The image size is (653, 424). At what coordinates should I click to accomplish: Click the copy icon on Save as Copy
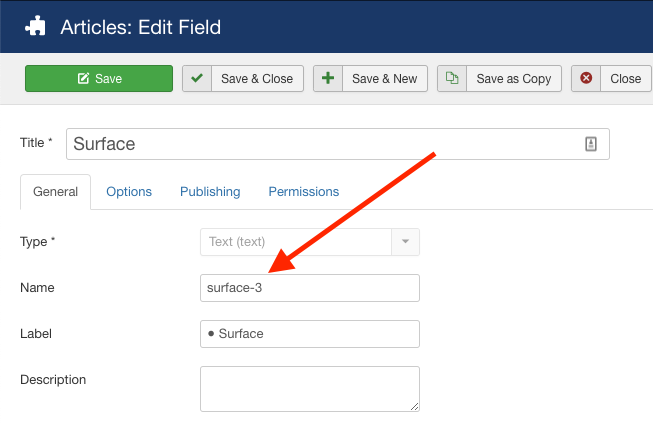453,79
